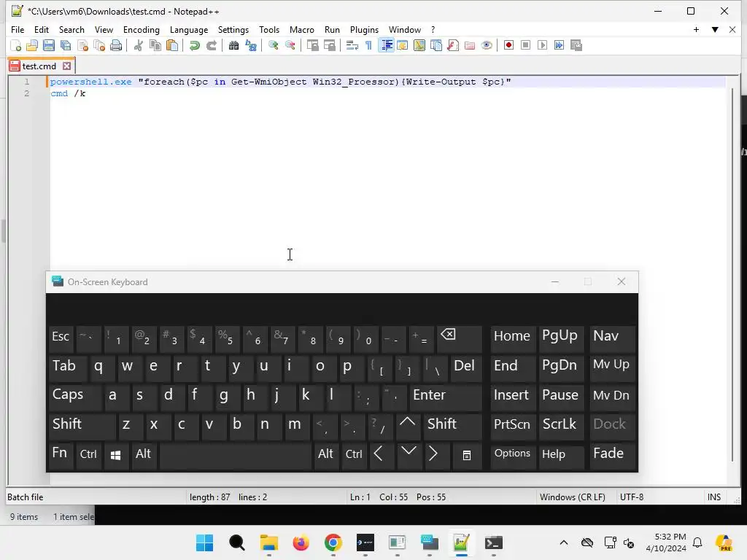Click the Run Macro Multiple Times icon

pyautogui.click(x=560, y=45)
